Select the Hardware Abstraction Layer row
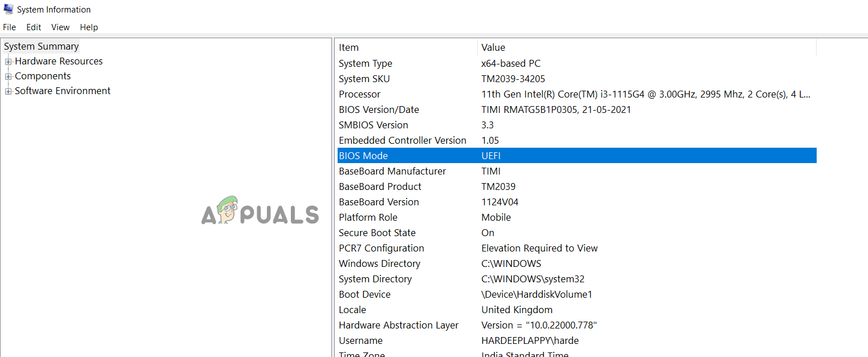Image resolution: width=868 pixels, height=357 pixels. pyautogui.click(x=399, y=325)
